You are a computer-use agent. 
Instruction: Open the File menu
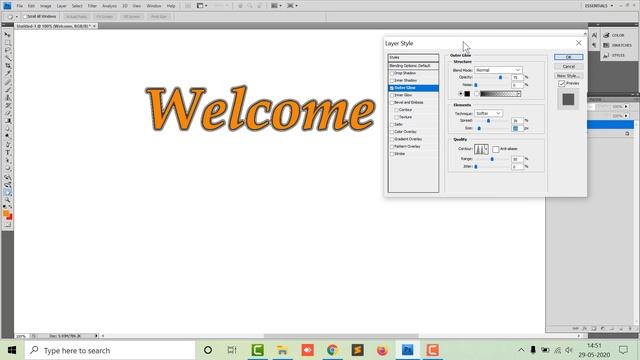point(20,6)
